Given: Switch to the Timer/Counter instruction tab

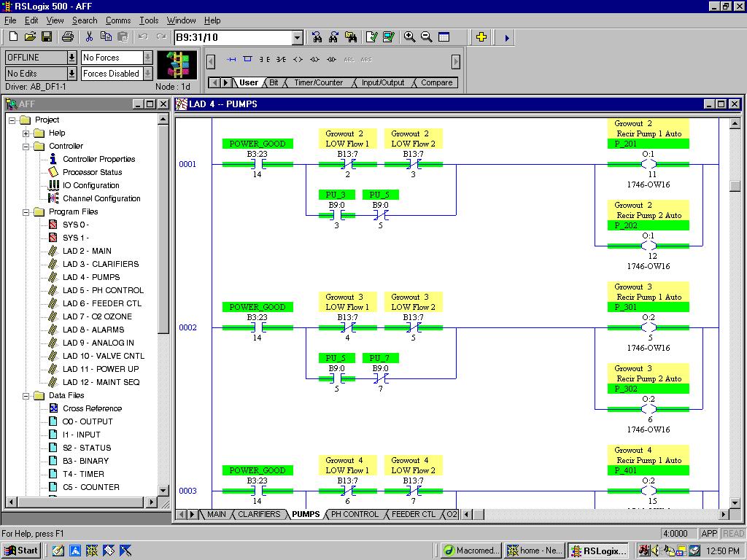Looking at the screenshot, I should coord(318,82).
